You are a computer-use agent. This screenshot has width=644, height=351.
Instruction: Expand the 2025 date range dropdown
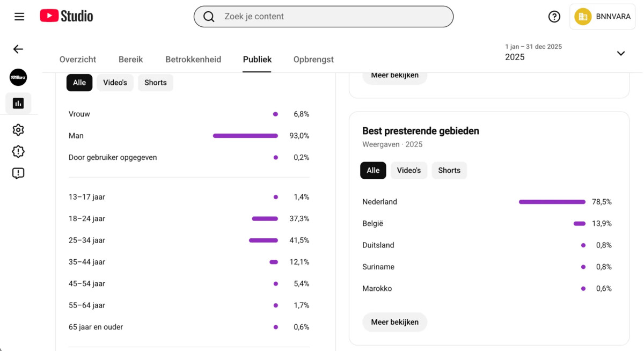click(x=621, y=53)
